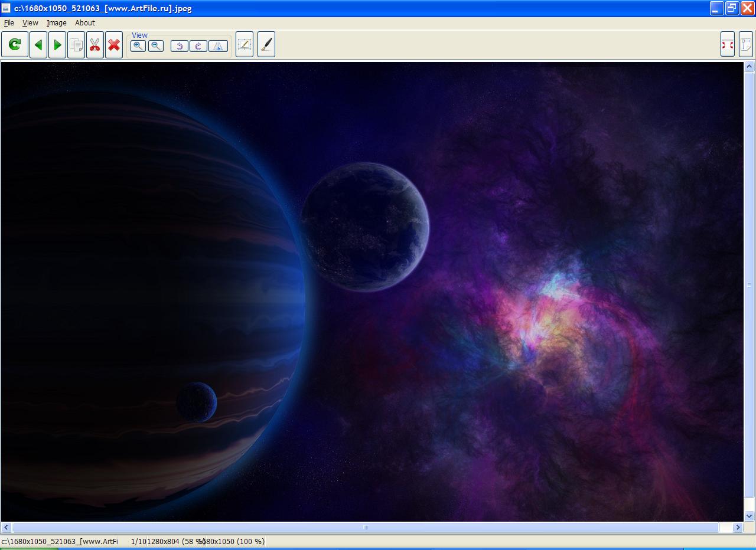Click the Copy pages icon in toolbar
This screenshot has width=756, height=550.
76,45
